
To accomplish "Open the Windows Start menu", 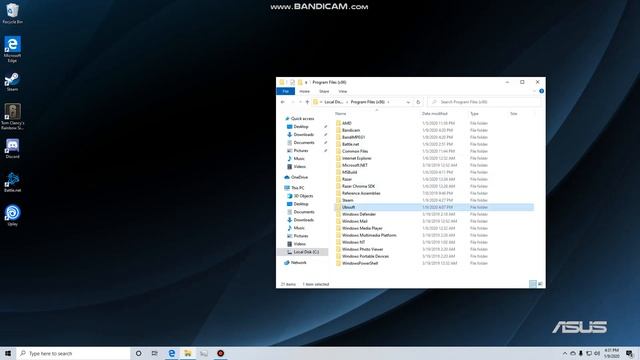I will pos(8,353).
